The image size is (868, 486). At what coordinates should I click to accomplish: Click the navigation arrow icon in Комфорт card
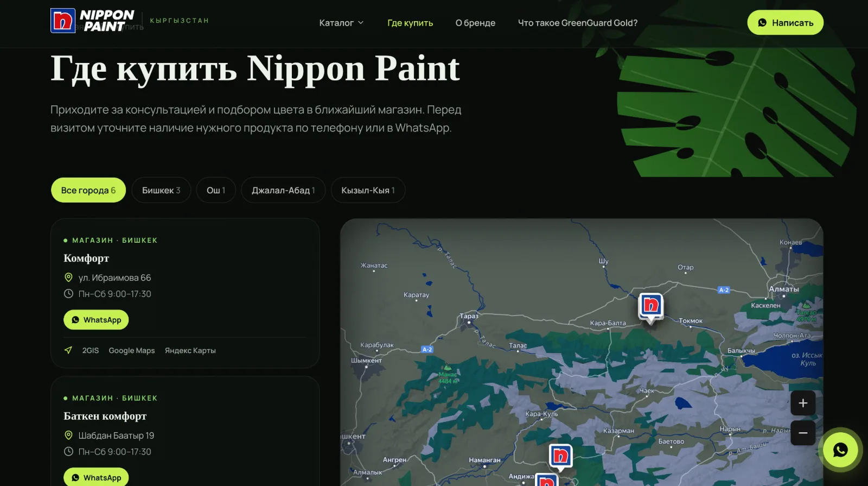[x=68, y=350]
